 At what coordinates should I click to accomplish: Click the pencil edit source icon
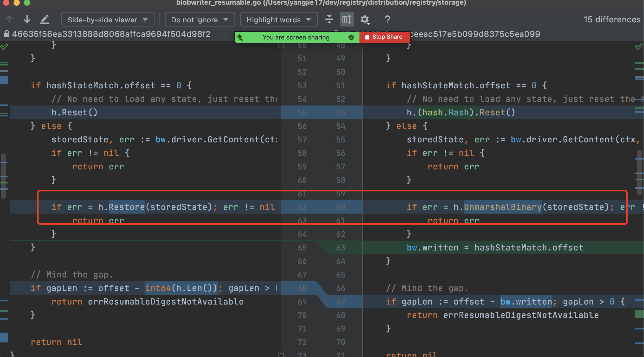(45, 19)
